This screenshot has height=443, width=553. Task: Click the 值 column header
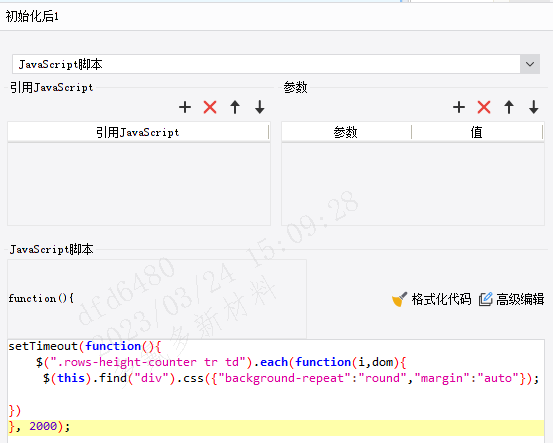(477, 132)
